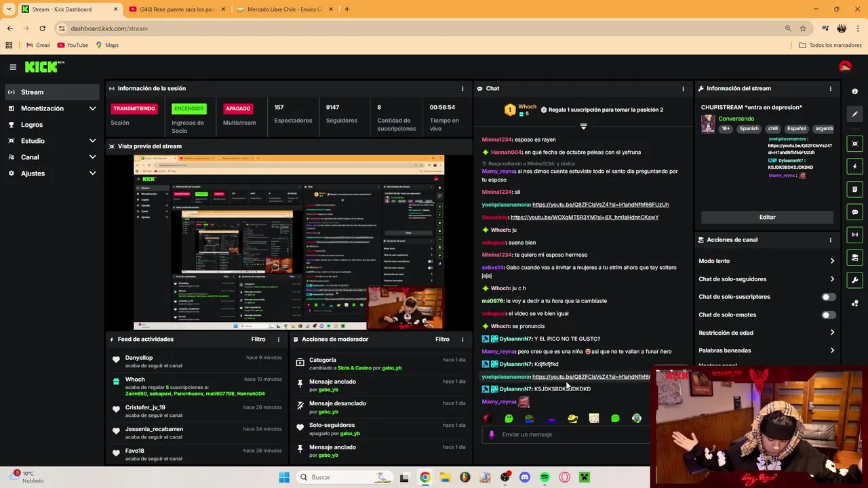Switch to the YouTube Rene puente browser tab
Screen dimensions: 868x488
[176, 9]
